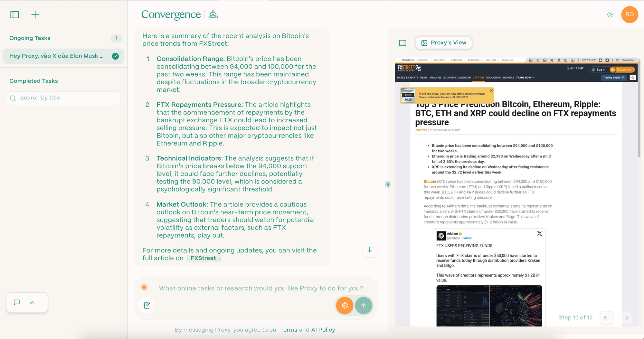
Task: Click trending Trade war link
Action: click(x=507, y=60)
